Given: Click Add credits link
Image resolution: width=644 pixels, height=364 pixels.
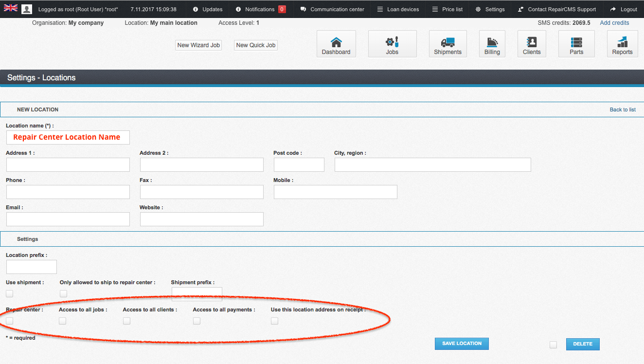Looking at the screenshot, I should (614, 23).
